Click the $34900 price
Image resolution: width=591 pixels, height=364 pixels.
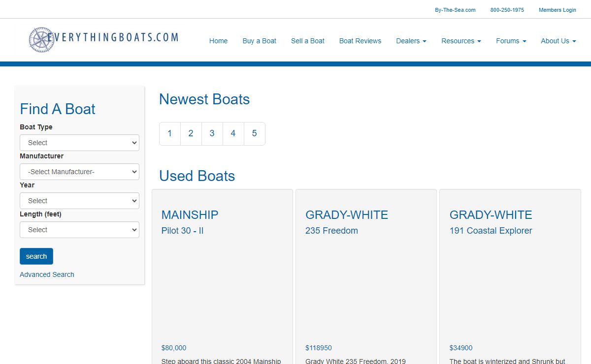[x=461, y=348]
